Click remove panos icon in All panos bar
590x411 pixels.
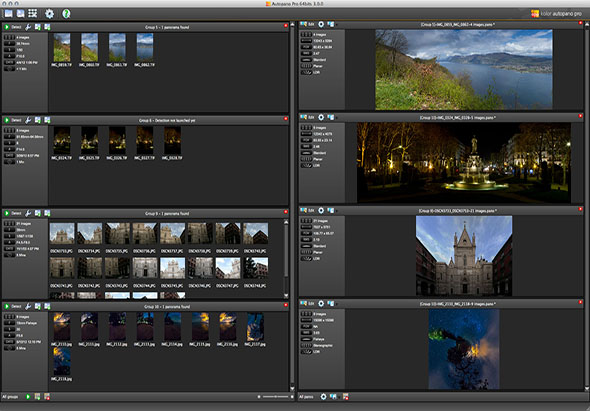[345, 397]
